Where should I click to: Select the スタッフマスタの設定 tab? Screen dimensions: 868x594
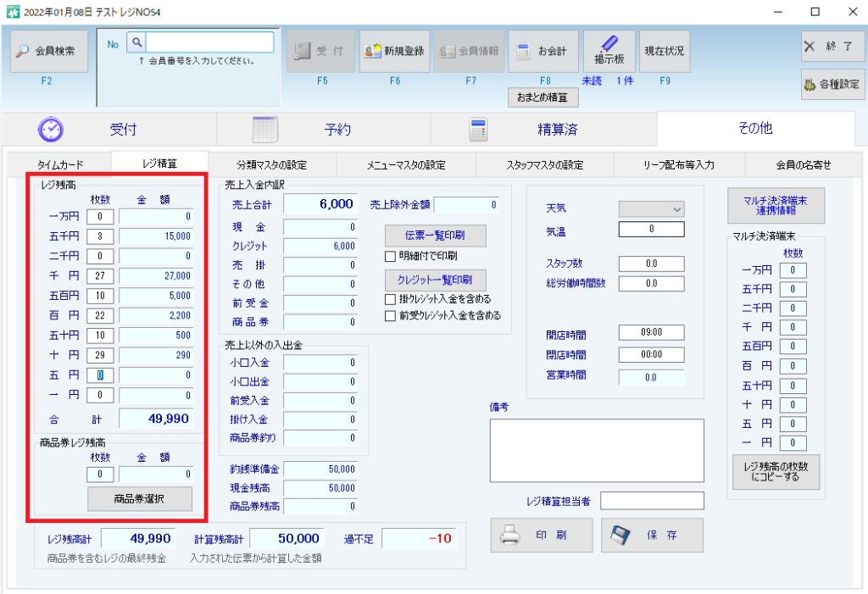click(x=544, y=164)
